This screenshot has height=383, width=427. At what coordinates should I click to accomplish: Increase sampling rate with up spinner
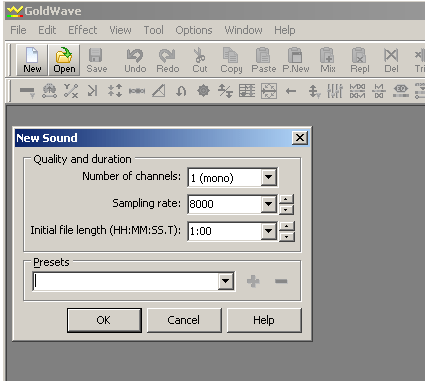[286, 200]
